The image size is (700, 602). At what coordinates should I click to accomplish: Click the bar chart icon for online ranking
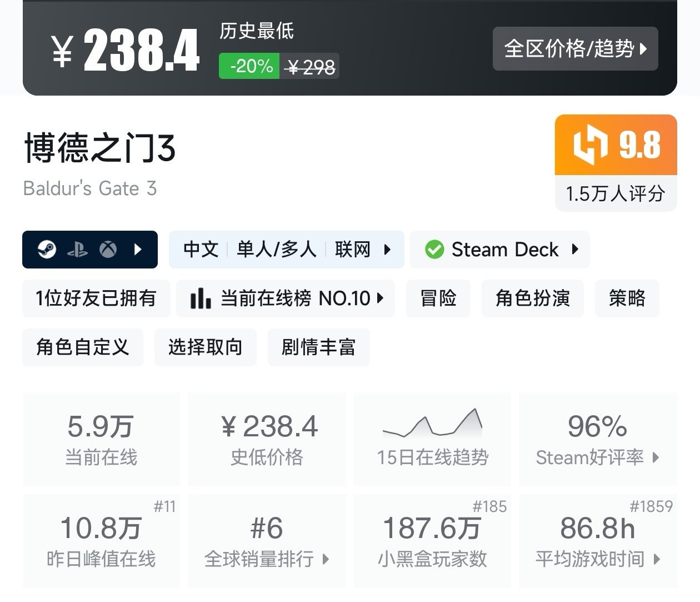tap(201, 298)
